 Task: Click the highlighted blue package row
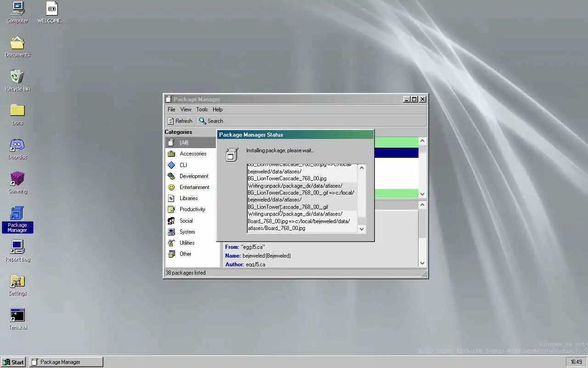[396, 153]
